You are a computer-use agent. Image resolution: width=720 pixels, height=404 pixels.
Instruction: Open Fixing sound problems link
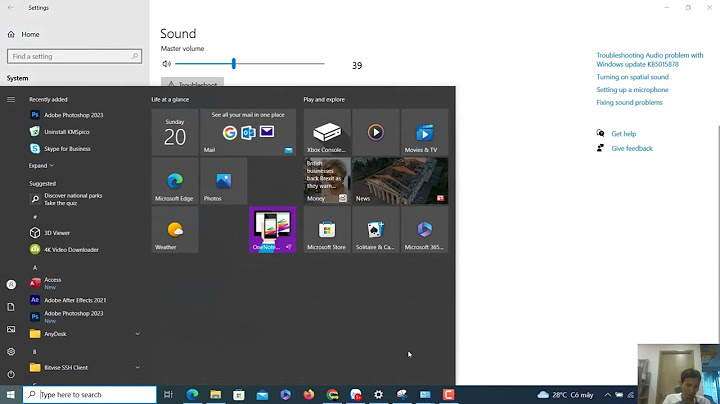click(630, 102)
